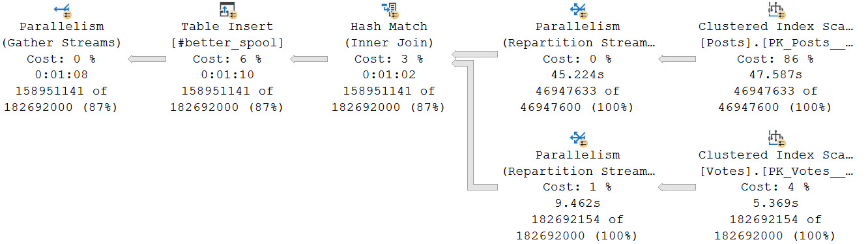Click the thick bent arrow into Hash Match

pos(474,125)
